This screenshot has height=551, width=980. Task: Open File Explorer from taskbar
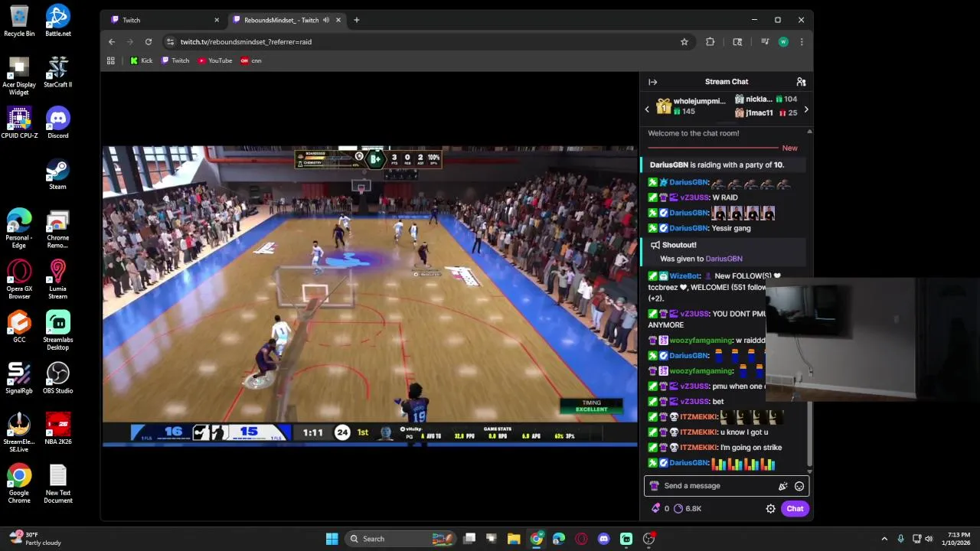click(514, 539)
